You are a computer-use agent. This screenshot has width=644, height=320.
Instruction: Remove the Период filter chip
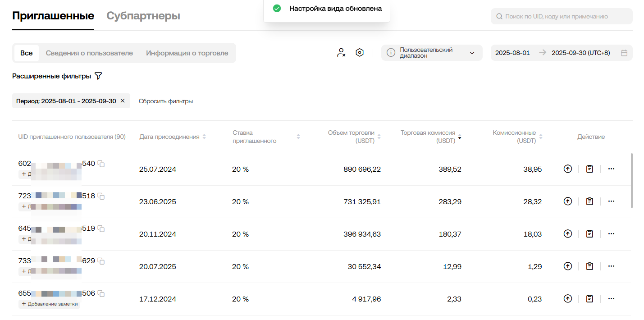tap(123, 101)
